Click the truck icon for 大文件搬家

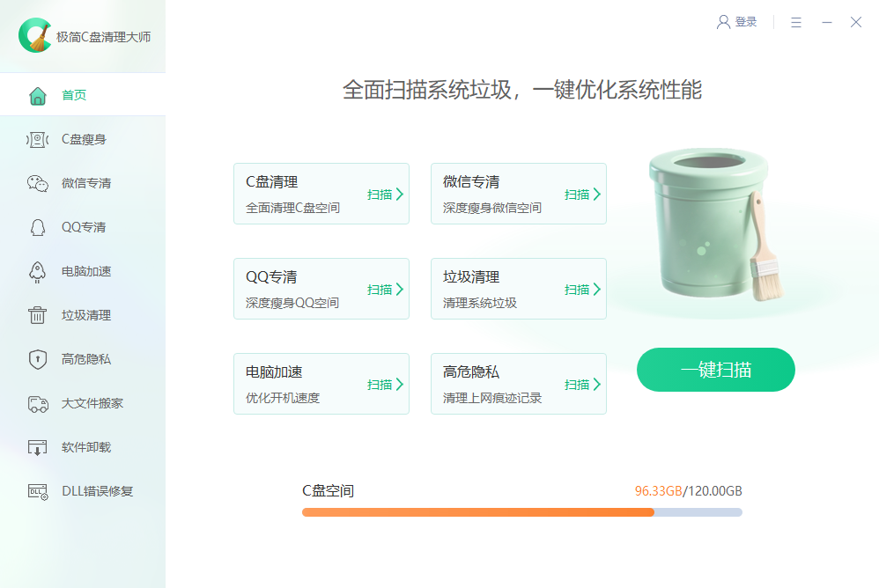(38, 403)
